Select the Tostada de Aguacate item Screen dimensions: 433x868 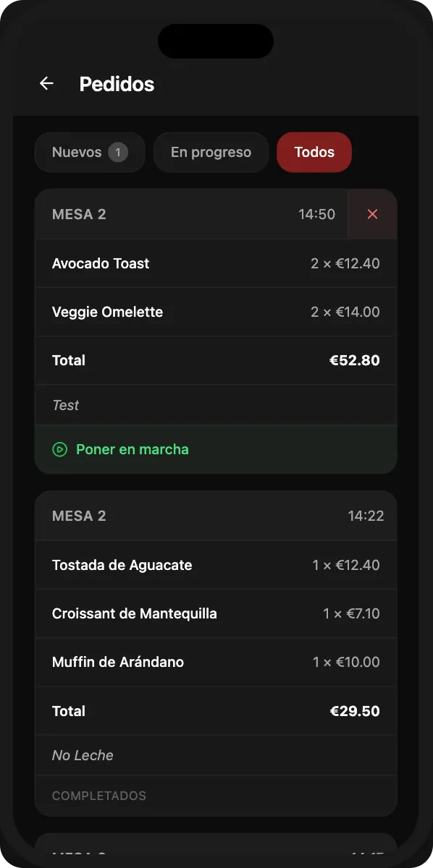tap(216, 565)
